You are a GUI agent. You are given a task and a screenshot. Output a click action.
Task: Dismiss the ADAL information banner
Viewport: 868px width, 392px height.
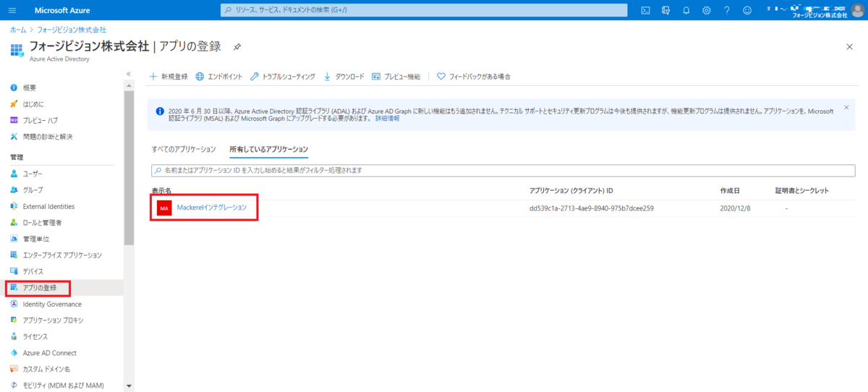click(x=846, y=107)
